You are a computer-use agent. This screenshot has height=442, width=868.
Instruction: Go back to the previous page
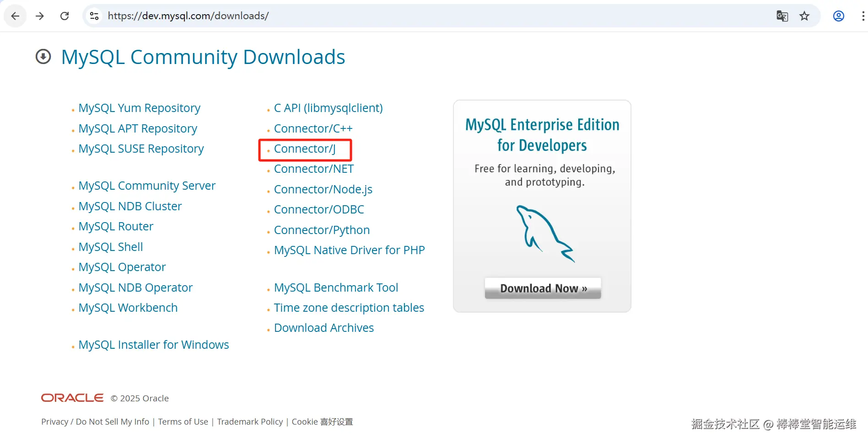(x=15, y=16)
